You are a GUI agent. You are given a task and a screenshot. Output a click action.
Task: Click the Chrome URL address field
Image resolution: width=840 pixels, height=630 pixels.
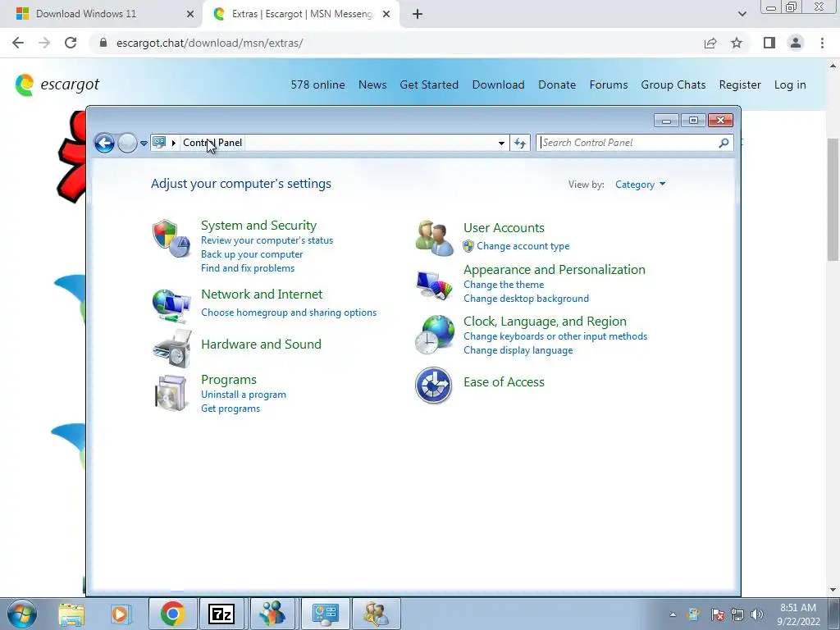[x=396, y=43]
